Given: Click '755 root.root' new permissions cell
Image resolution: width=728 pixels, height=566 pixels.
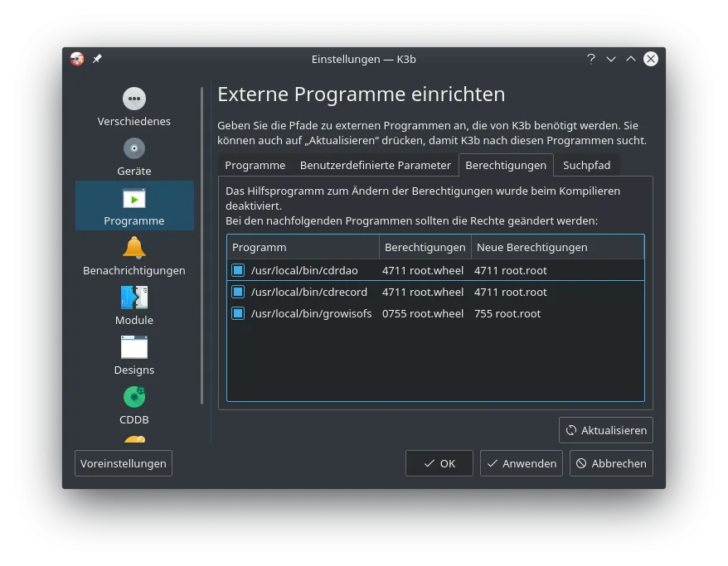Looking at the screenshot, I should tap(507, 313).
